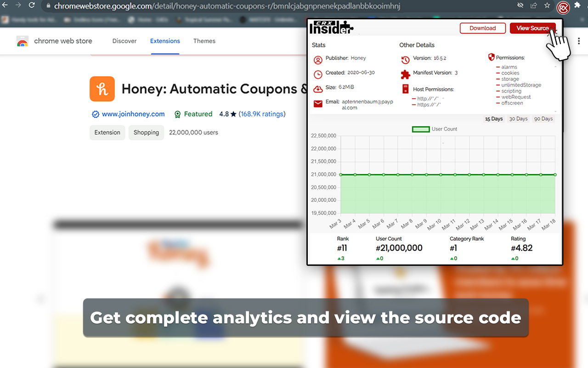Image resolution: width=588 pixels, height=368 pixels.
Task: Bookmark this page with the star icon
Action: click(547, 6)
